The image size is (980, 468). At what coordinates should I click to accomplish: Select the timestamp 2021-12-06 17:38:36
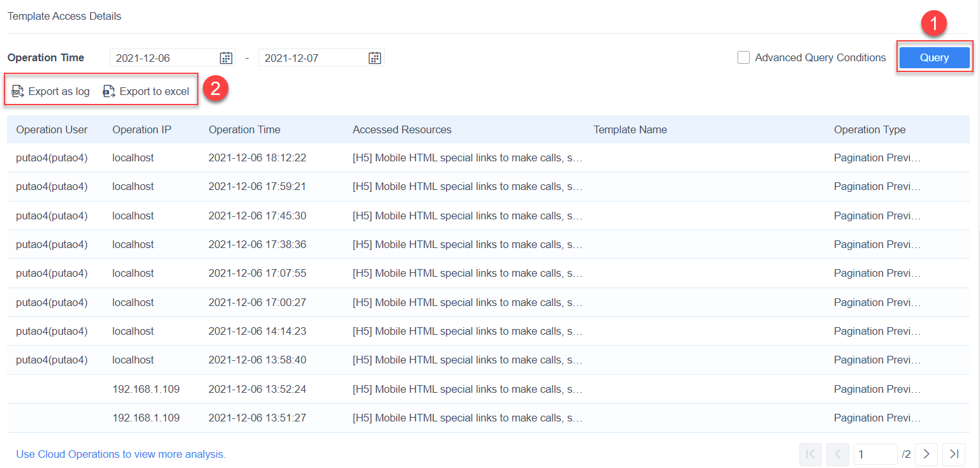pos(257,244)
